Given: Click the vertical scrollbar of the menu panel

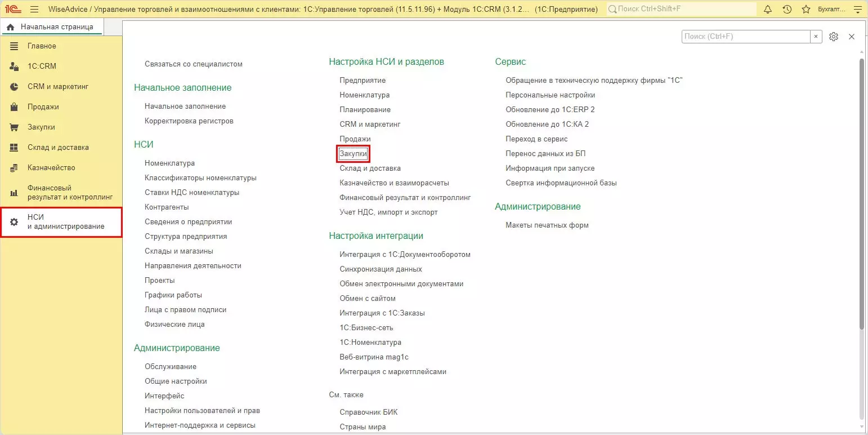Looking at the screenshot, I should (862, 194).
